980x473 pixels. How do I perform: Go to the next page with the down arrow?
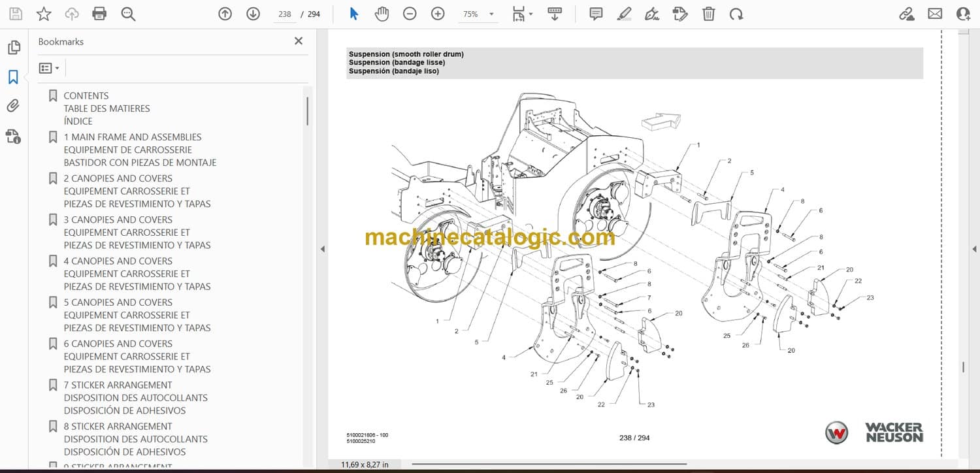pos(253,14)
